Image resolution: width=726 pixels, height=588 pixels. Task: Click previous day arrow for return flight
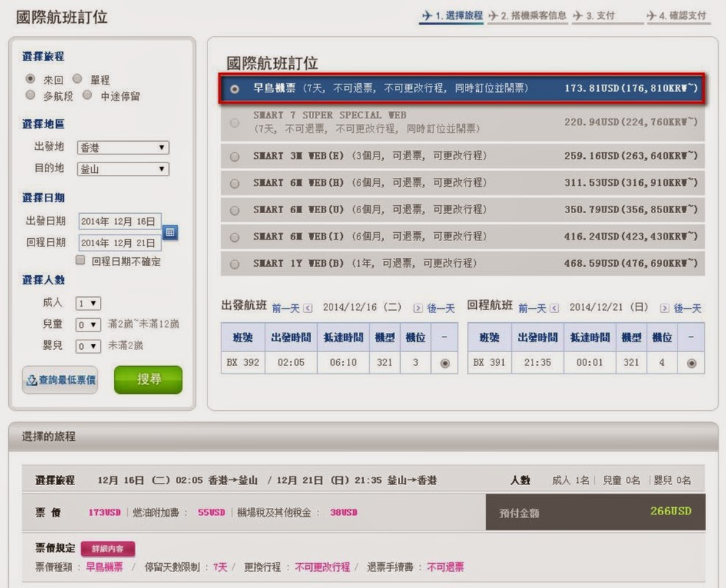554,309
